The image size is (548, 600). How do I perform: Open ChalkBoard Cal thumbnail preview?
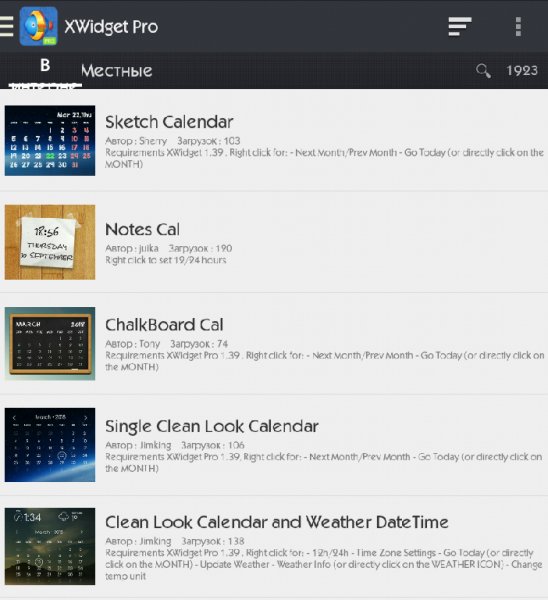pos(50,343)
